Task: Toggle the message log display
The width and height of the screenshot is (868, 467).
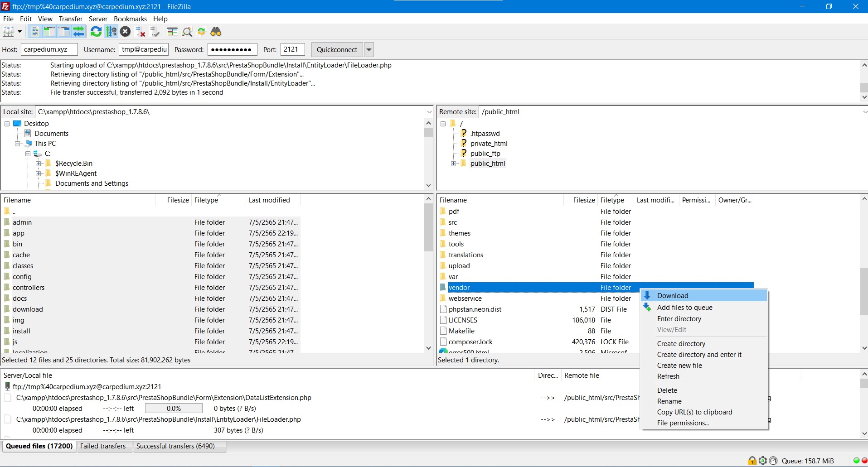Action: tap(35, 32)
